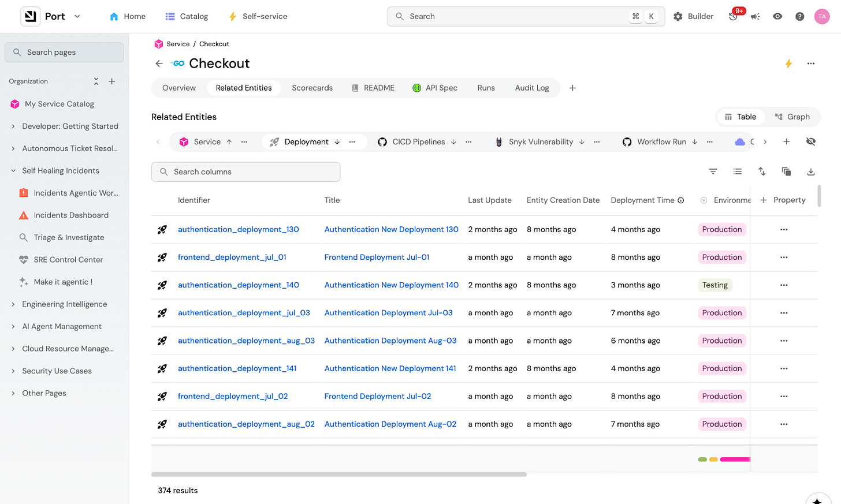This screenshot has width=841, height=504.
Task: Switch to the Overview tab
Action: click(x=179, y=88)
